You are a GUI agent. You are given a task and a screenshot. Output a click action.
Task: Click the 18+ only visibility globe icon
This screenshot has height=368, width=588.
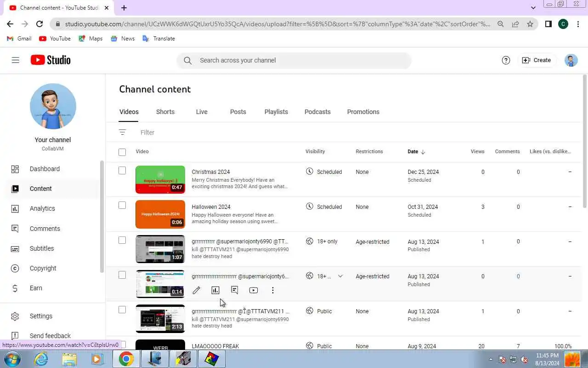(x=310, y=241)
